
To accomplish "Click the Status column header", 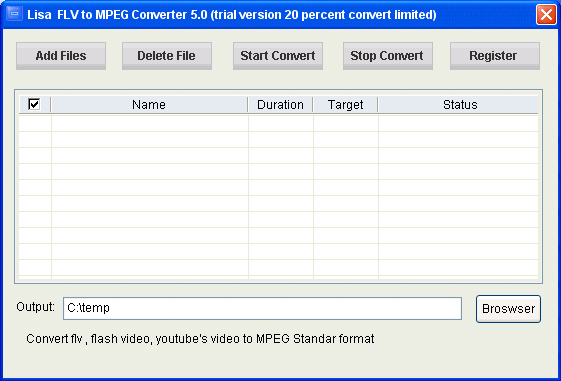I will tap(458, 105).
